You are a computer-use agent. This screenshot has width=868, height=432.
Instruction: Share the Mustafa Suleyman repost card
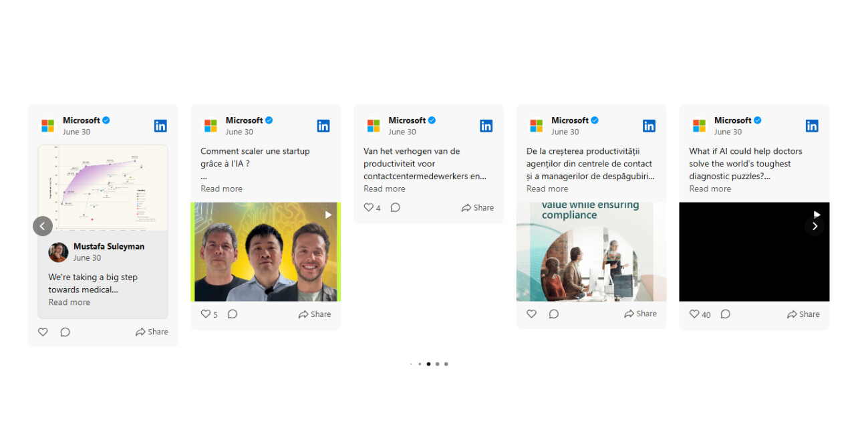pos(152,332)
